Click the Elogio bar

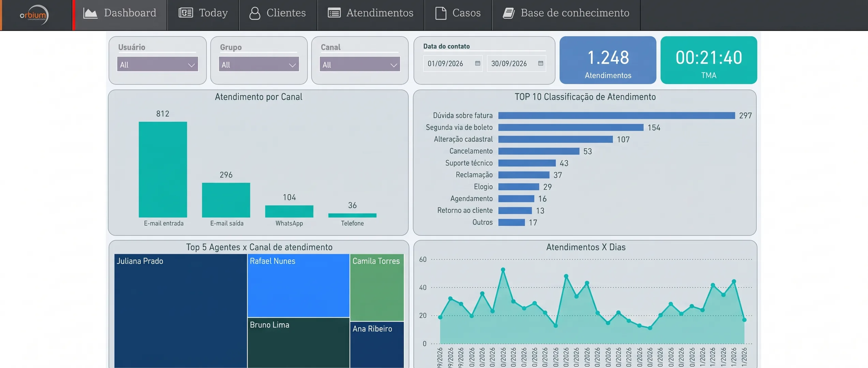pos(519,187)
